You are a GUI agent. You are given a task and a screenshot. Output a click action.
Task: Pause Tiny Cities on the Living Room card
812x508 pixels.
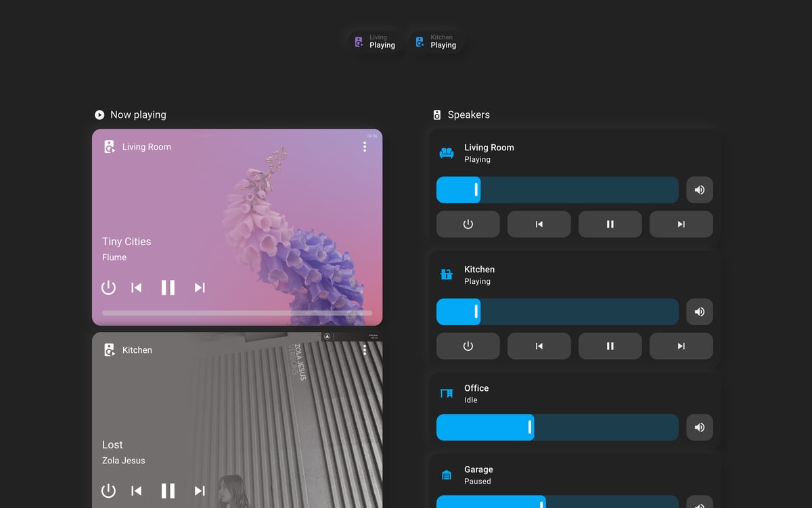[168, 288]
